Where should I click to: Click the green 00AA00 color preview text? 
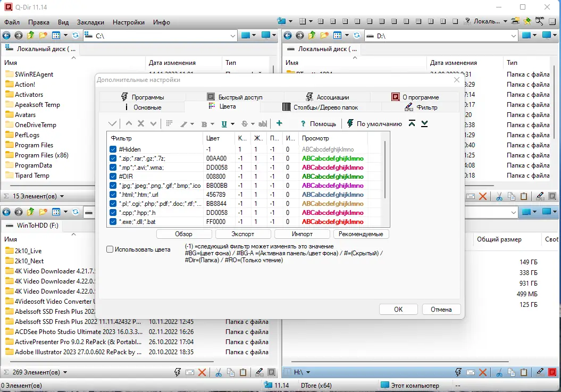pos(333,158)
